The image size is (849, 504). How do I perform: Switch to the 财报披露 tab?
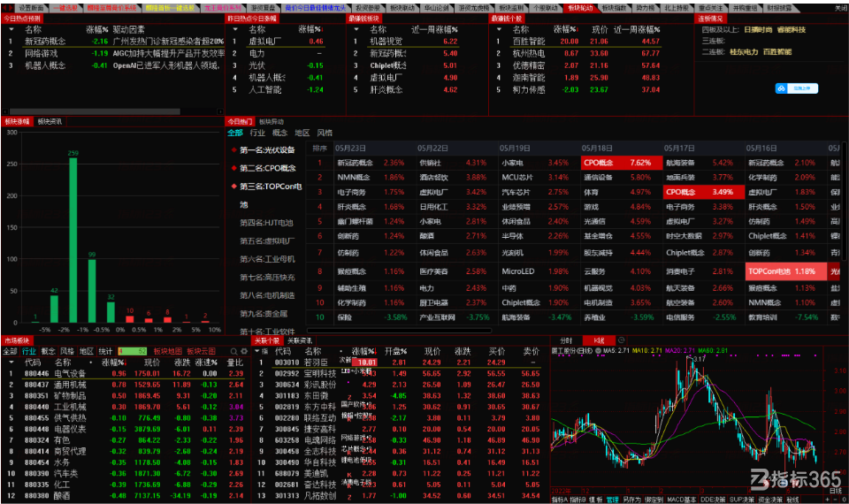pyautogui.click(x=779, y=8)
